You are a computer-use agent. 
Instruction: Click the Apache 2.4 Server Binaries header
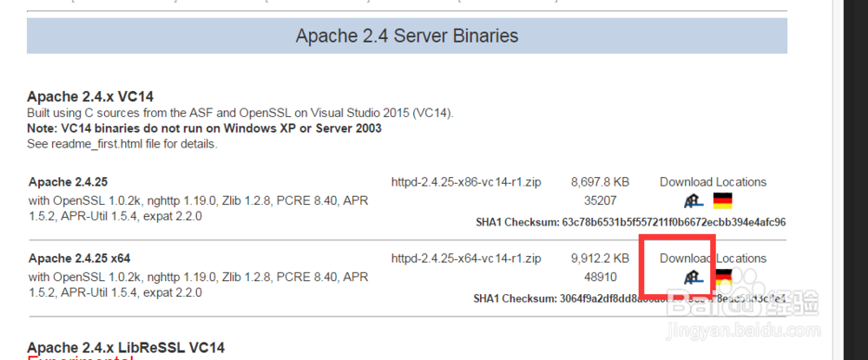(x=407, y=36)
